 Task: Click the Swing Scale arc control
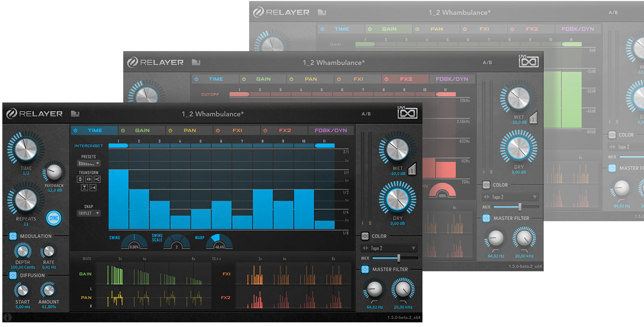coord(177,242)
